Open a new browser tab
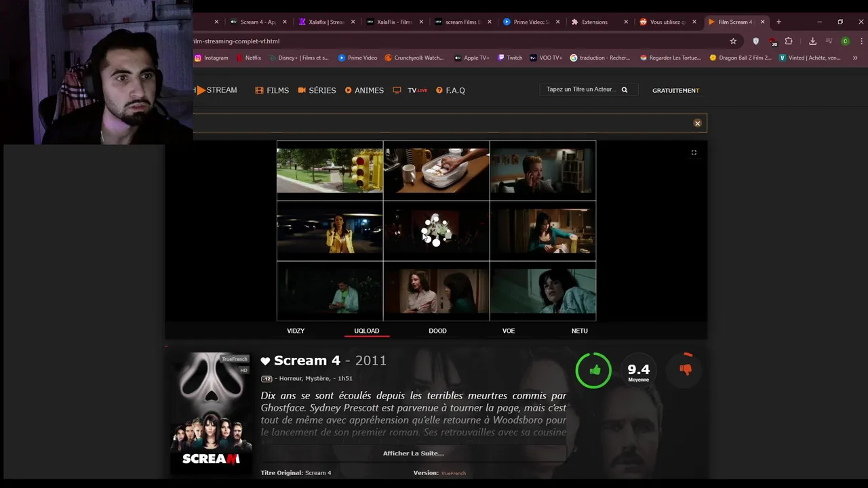868x488 pixels. pyautogui.click(x=778, y=22)
